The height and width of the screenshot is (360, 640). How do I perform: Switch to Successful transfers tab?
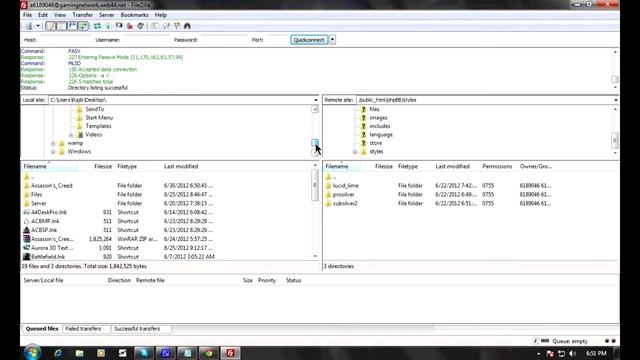[137, 329]
